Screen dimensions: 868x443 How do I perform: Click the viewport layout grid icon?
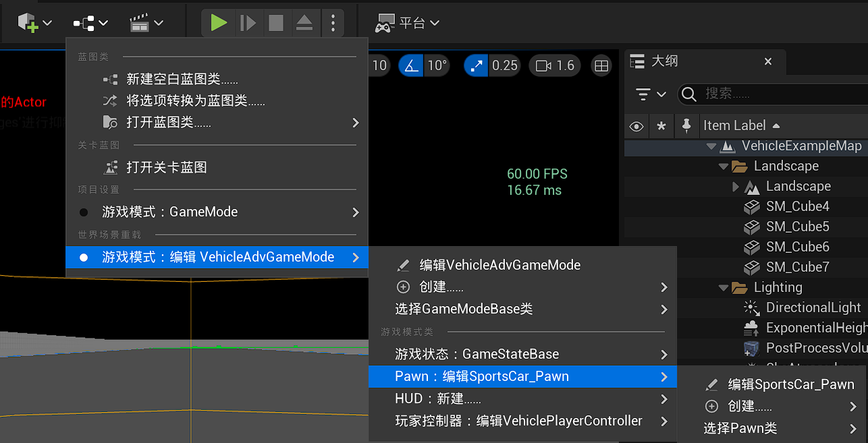(601, 65)
